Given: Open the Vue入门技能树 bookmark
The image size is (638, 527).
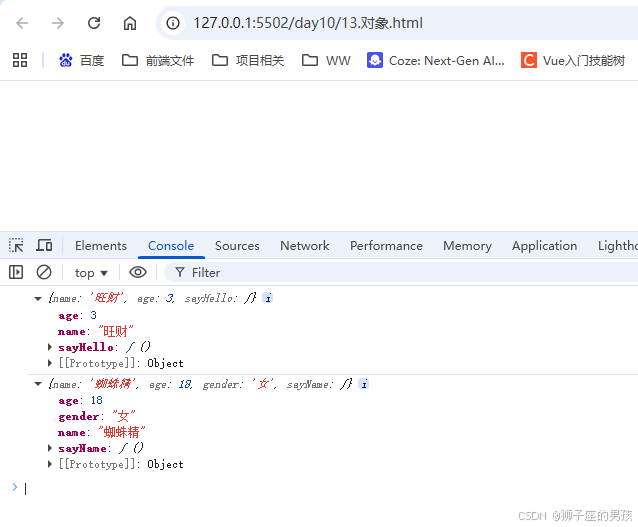Looking at the screenshot, I should [x=573, y=61].
